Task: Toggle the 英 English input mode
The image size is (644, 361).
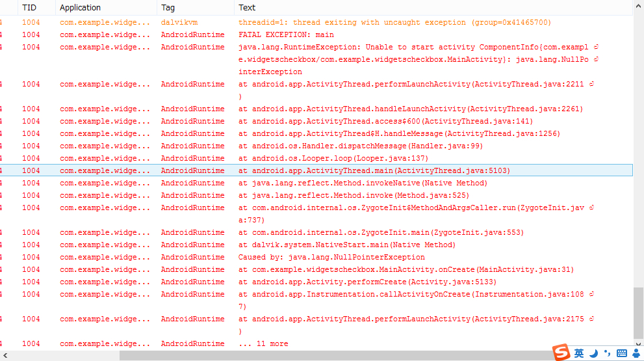Action: (578, 353)
